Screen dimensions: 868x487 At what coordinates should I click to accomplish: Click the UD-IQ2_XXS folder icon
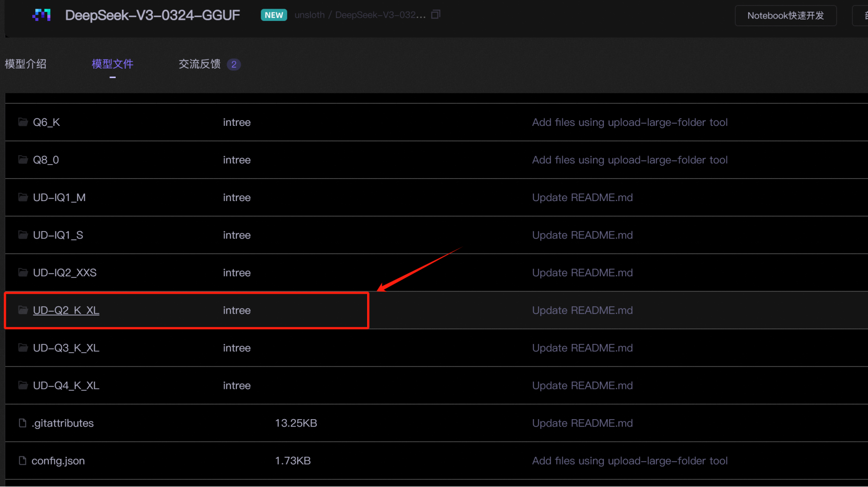click(22, 272)
